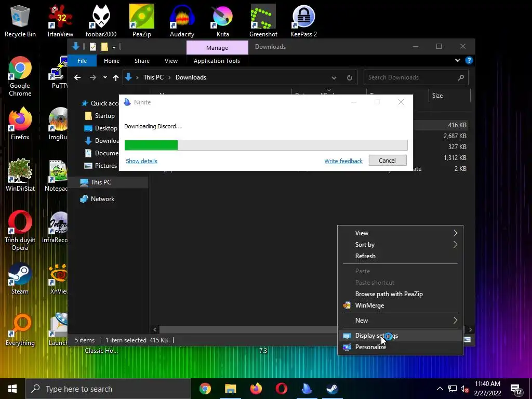Open Write feedback link
Viewport: 532px width, 399px height.
tap(343, 161)
